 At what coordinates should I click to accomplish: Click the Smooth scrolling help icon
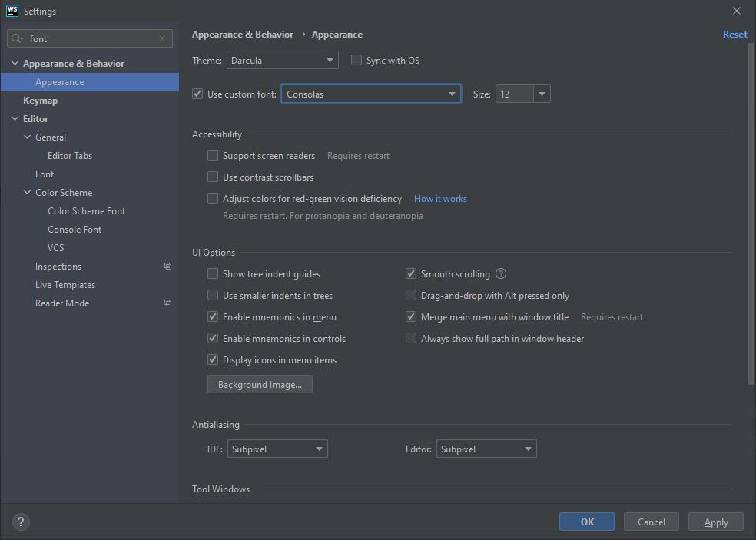[x=501, y=274]
